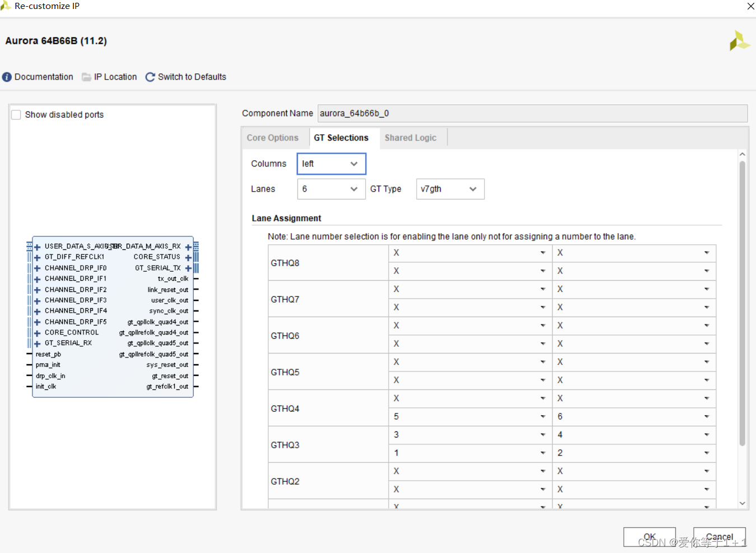Click the scrollbar up arrow
The height and width of the screenshot is (553, 756).
tap(743, 154)
